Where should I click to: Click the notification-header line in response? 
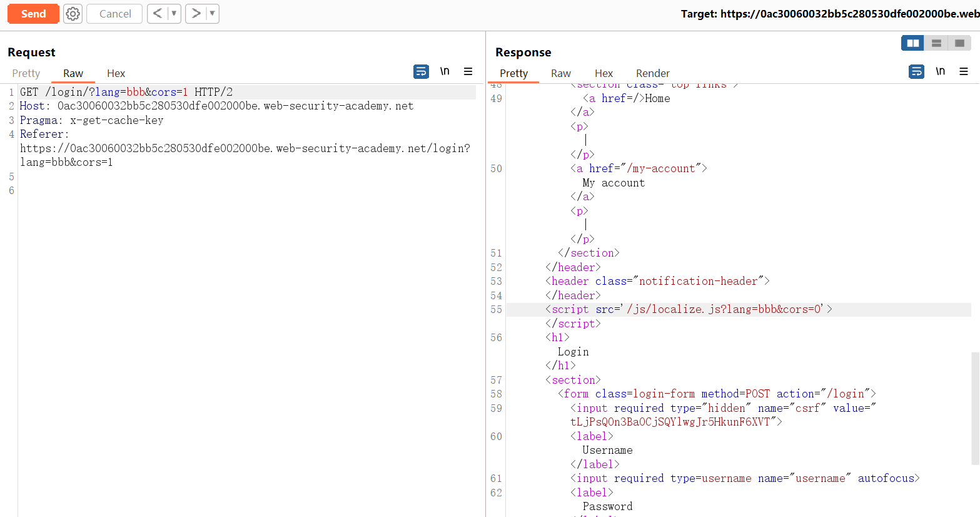pyautogui.click(x=657, y=281)
